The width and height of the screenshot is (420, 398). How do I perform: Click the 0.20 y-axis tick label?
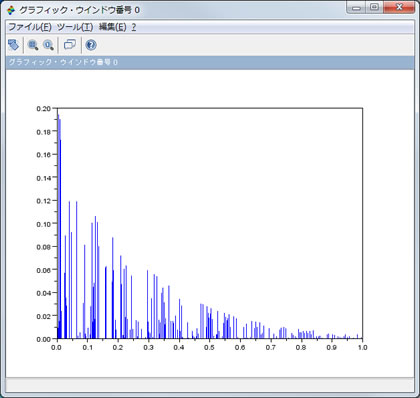pos(43,109)
